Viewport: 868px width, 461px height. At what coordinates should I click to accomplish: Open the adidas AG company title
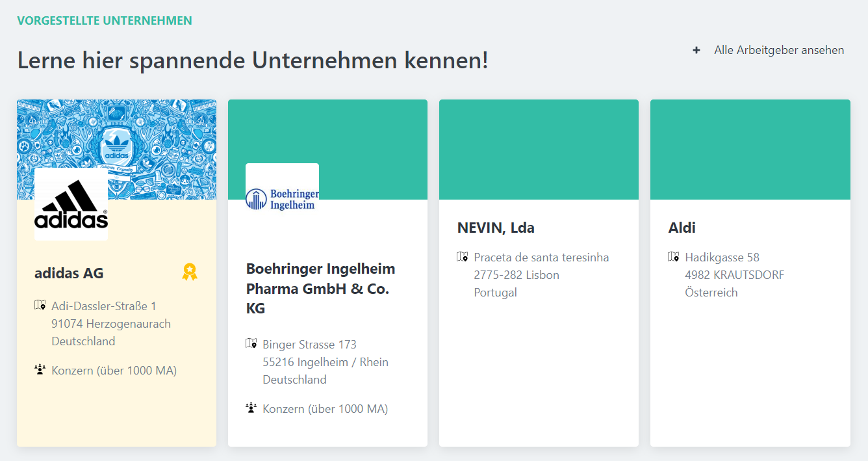tap(69, 273)
